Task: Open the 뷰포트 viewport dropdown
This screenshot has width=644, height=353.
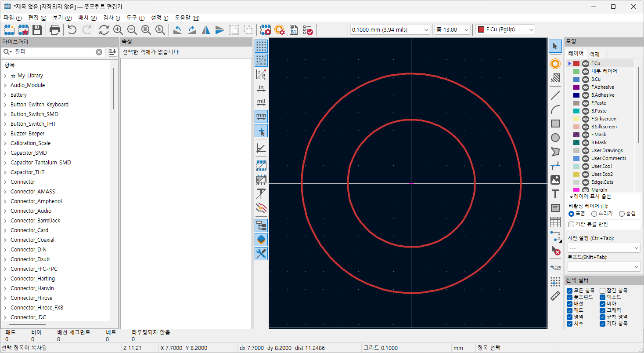Action: (x=604, y=267)
